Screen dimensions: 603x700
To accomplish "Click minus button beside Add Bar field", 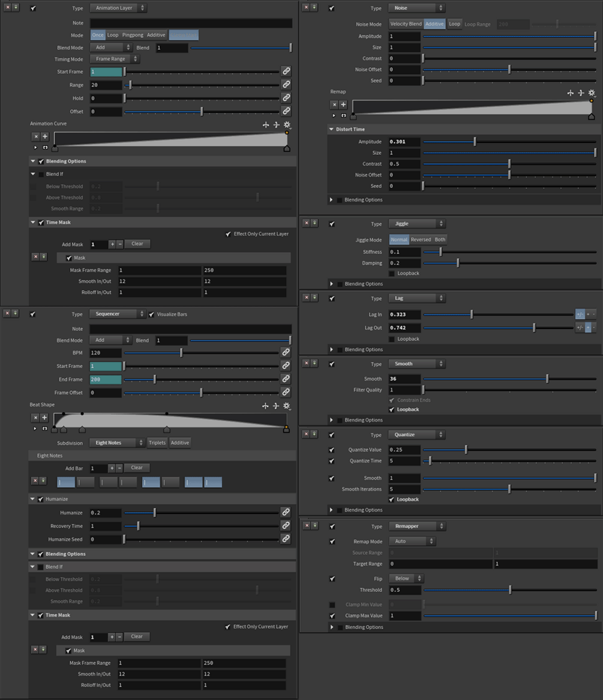I will pos(119,468).
